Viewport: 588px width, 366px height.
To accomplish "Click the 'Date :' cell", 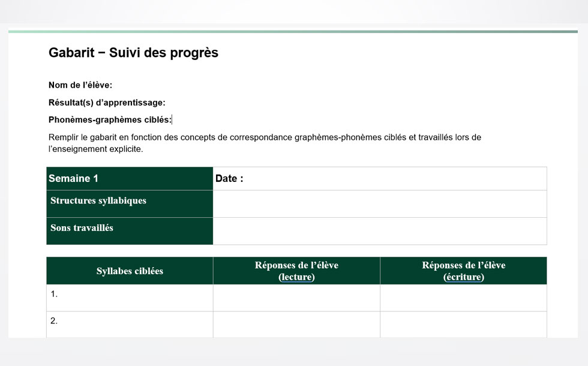I will [380, 179].
